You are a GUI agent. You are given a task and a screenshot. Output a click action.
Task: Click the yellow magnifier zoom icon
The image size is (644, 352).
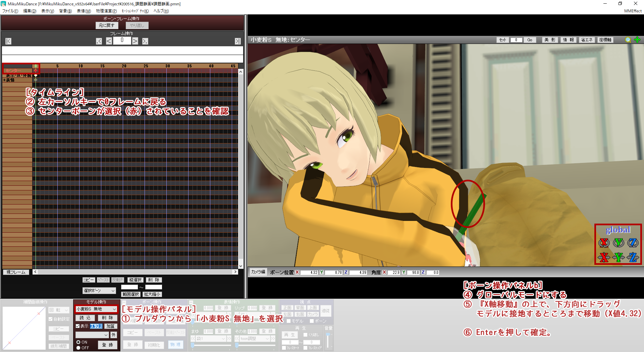pyautogui.click(x=628, y=40)
